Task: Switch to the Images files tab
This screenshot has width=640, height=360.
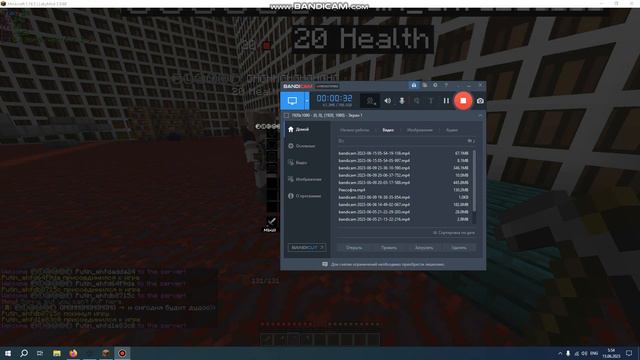Action: (420, 130)
